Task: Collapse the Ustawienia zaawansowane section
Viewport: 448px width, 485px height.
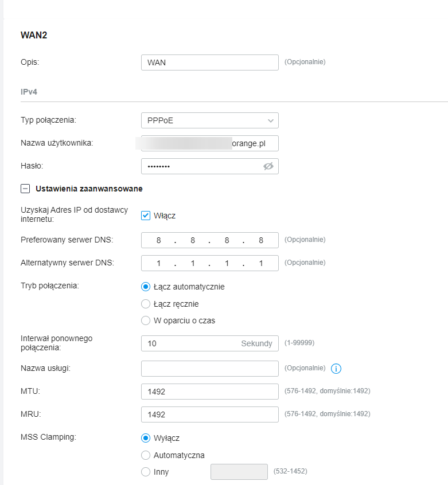Action: [25, 189]
